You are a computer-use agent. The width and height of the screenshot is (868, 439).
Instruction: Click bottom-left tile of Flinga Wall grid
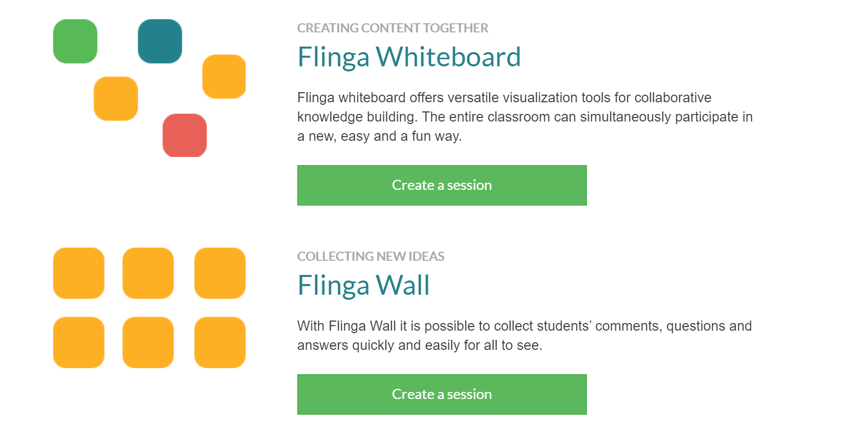click(79, 342)
